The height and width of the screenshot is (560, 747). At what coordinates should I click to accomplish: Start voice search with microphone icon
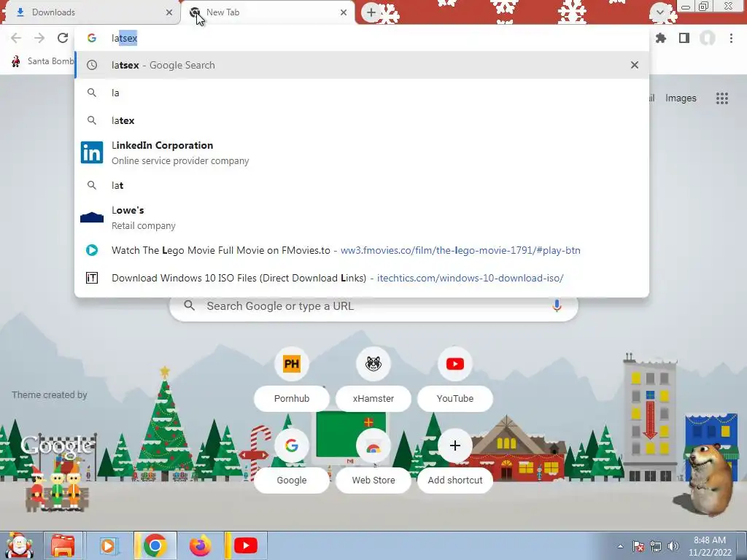click(557, 306)
